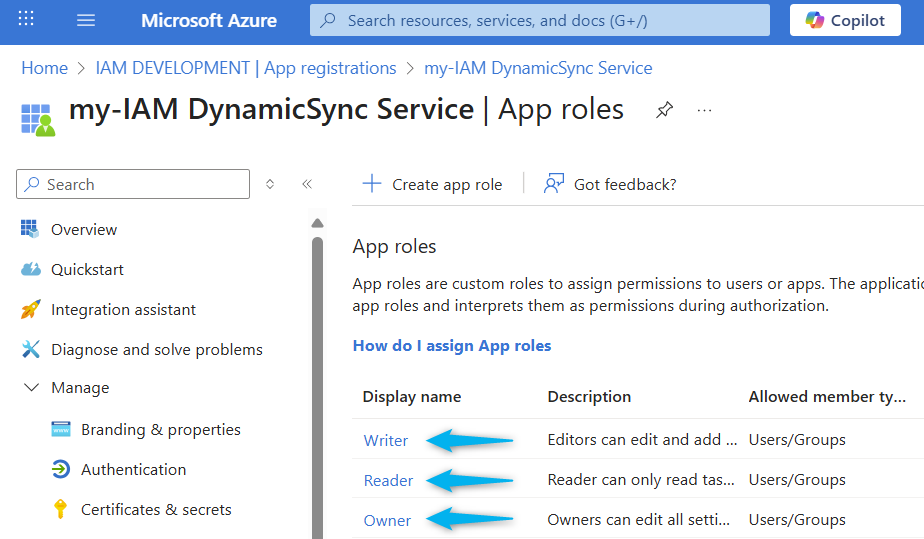Open the Writer app role
924x539 pixels.
point(385,441)
